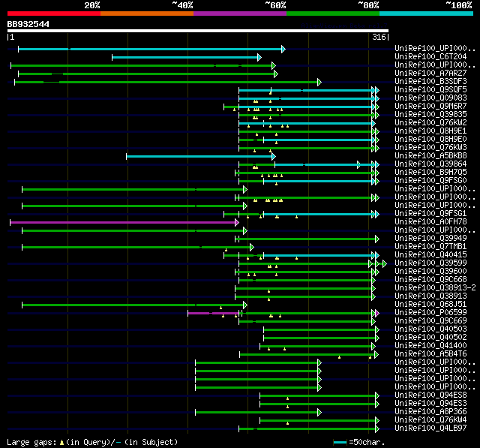Select the UniRef100_Q40503 label
480x448 pixels.
430,329
